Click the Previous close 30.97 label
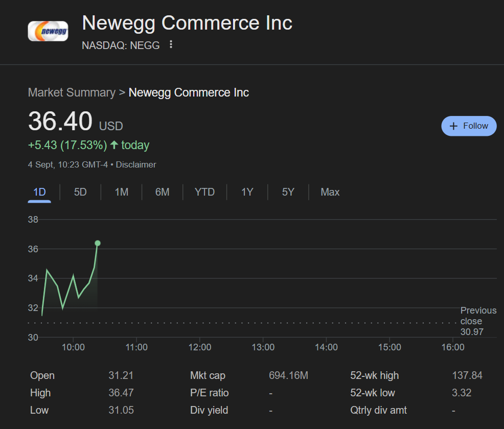504x429 pixels. click(x=478, y=321)
